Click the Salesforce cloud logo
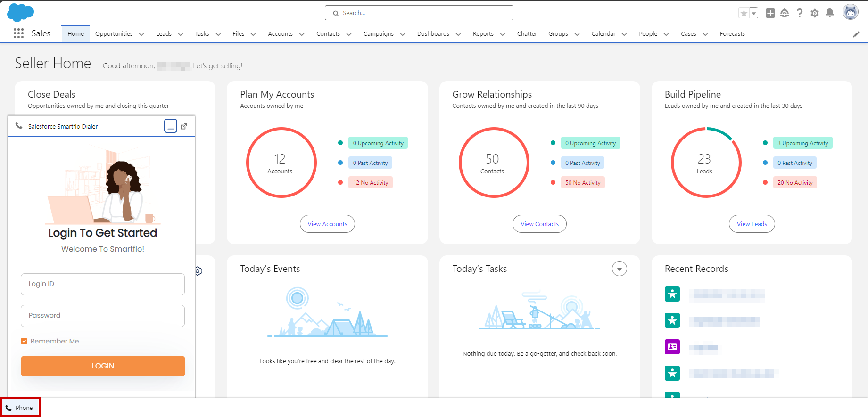This screenshot has width=868, height=417. [20, 13]
